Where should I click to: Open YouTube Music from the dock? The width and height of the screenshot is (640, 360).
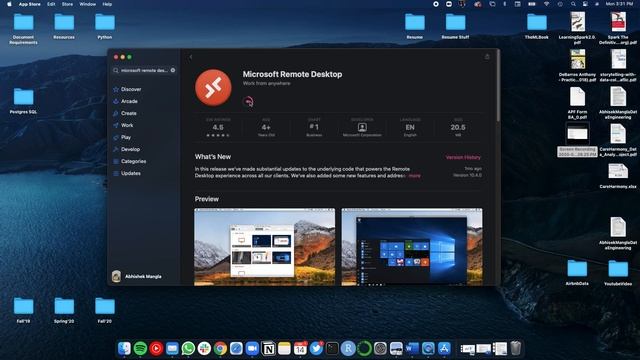[x=156, y=348]
